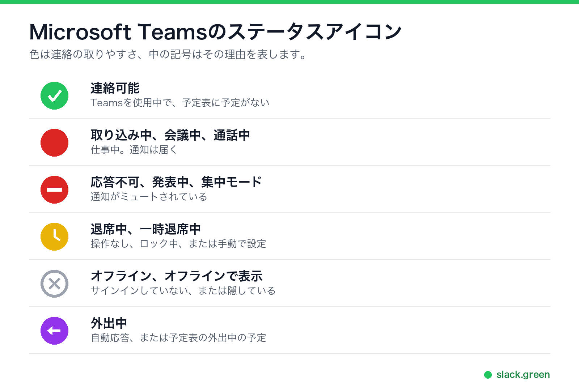Click the description '通知がミュートされている'
The height and width of the screenshot is (392, 579).
tap(149, 197)
